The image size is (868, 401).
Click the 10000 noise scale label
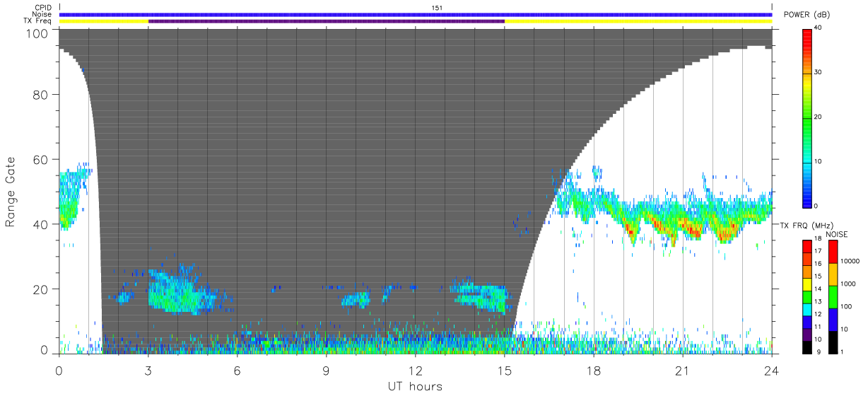pyautogui.click(x=851, y=261)
